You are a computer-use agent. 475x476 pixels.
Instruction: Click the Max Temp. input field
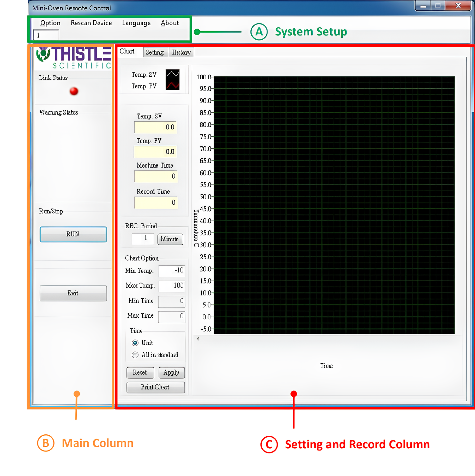172,286
